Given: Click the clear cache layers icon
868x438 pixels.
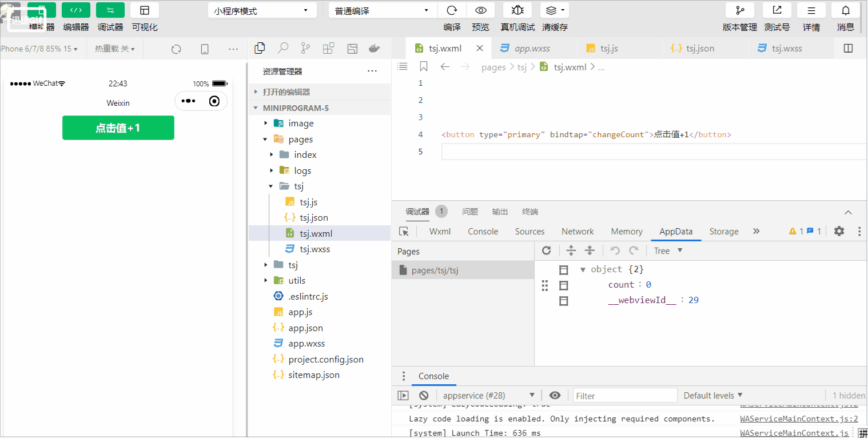Looking at the screenshot, I should [x=555, y=10].
